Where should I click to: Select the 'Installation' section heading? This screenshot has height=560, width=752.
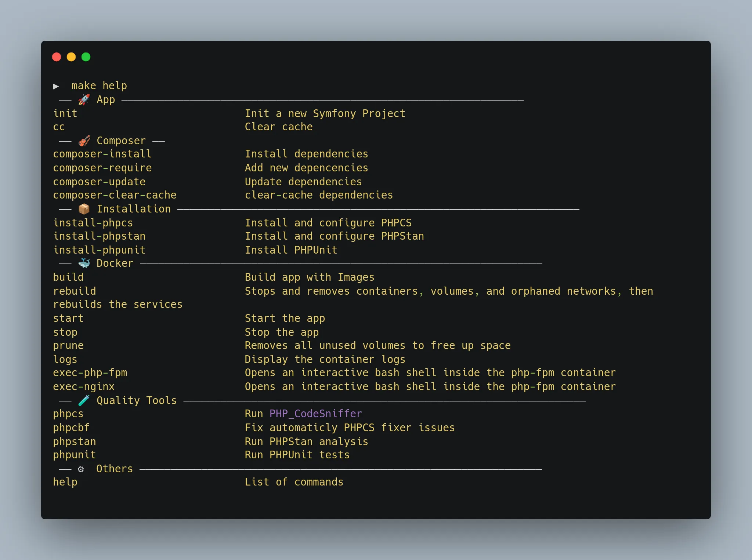pyautogui.click(x=134, y=209)
